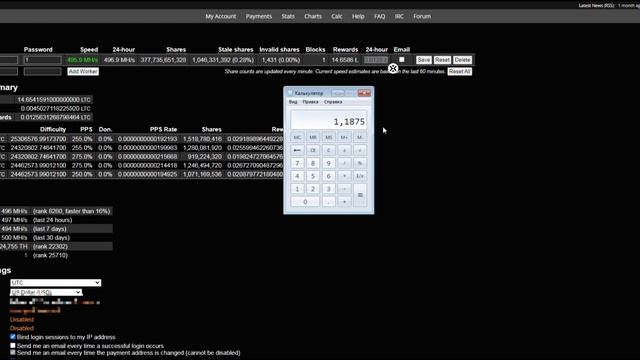Open the Справка menu in Calculator
The width and height of the screenshot is (640, 360).
(x=333, y=102)
